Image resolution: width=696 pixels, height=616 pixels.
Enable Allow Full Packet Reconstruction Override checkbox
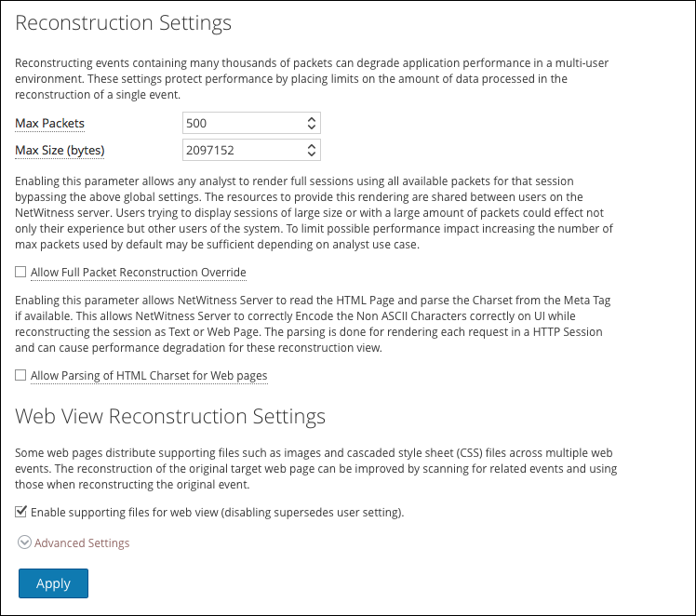coord(21,273)
